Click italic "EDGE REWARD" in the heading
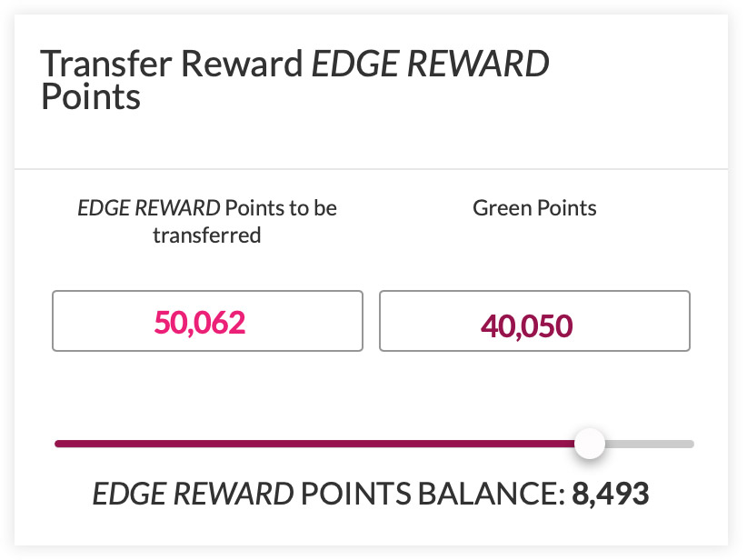The height and width of the screenshot is (560, 747). tap(430, 64)
